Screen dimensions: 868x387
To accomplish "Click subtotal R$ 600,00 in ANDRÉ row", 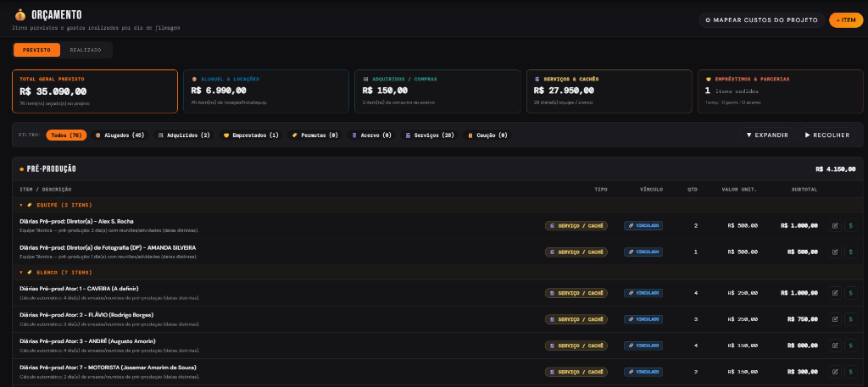I will [x=802, y=346].
